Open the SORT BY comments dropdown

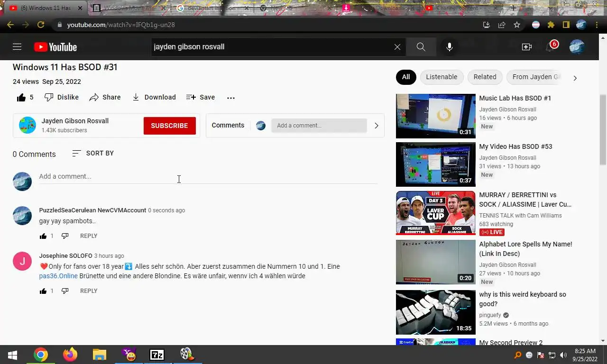[x=93, y=153]
